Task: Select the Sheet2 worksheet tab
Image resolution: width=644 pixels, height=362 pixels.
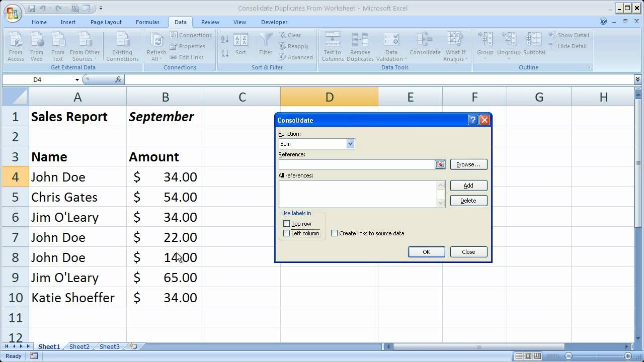Action: pyautogui.click(x=79, y=346)
